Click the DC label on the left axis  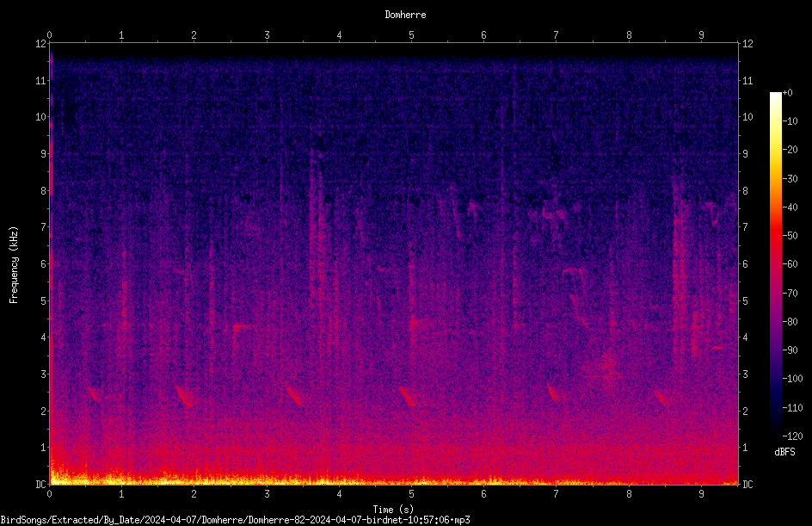pos(41,484)
